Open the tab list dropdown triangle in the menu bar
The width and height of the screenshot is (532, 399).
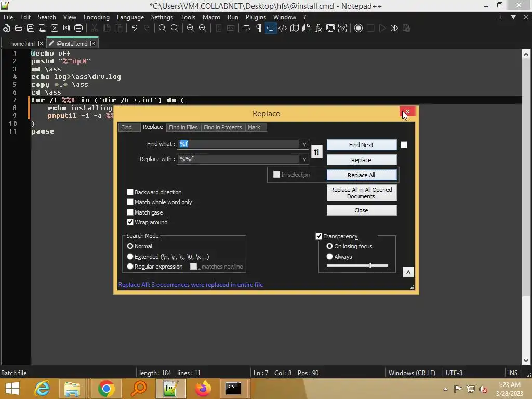(x=513, y=17)
